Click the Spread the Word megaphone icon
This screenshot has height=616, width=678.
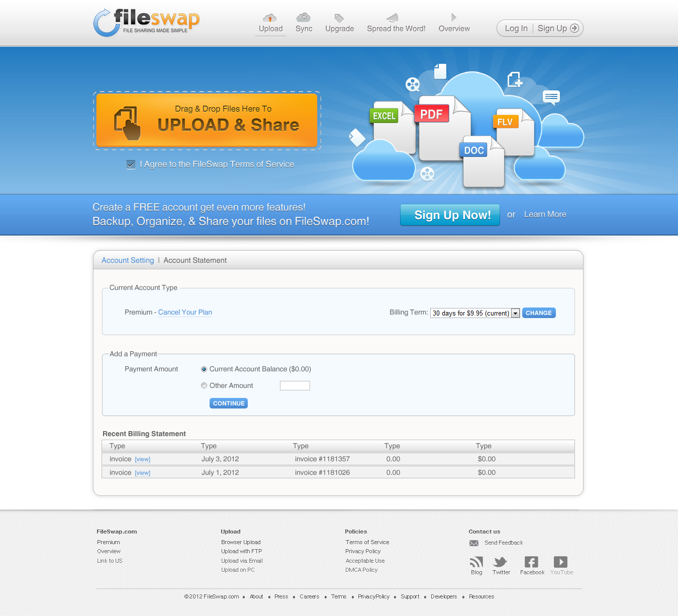click(x=393, y=18)
